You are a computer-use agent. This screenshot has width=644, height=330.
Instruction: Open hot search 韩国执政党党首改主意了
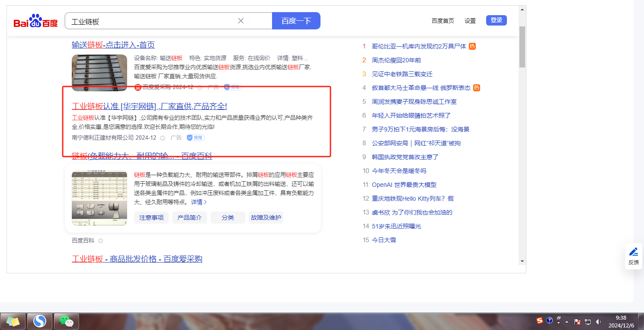click(x=405, y=157)
